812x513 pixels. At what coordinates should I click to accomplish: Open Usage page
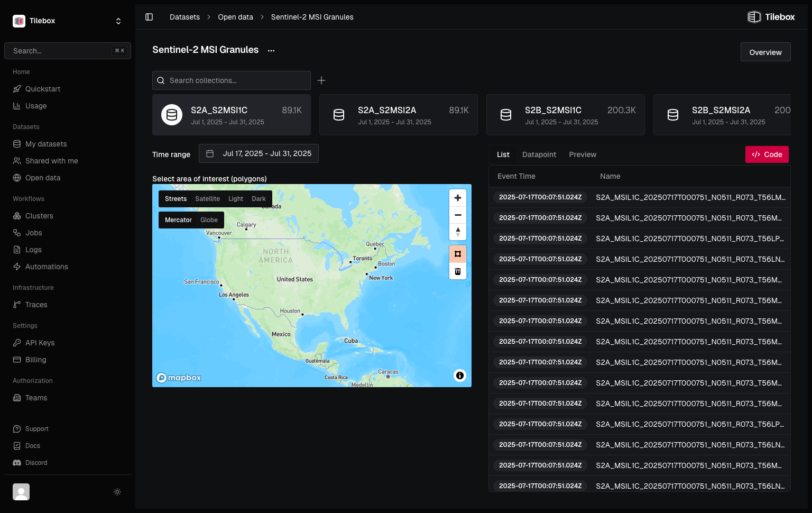coord(68,106)
